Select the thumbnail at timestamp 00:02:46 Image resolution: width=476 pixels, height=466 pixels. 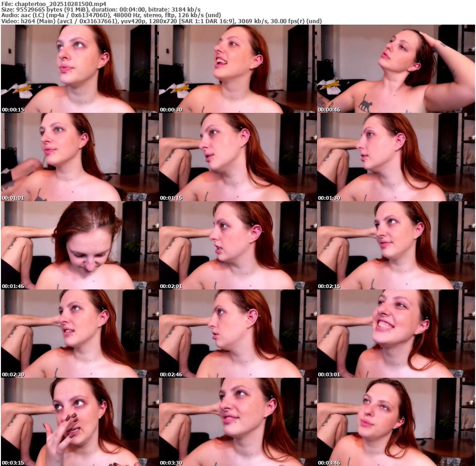coord(238,334)
